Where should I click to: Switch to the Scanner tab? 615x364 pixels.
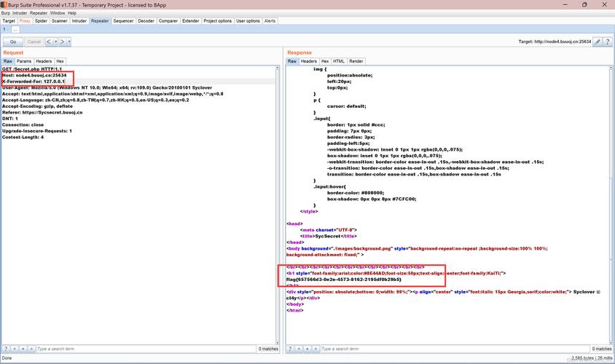pos(60,21)
